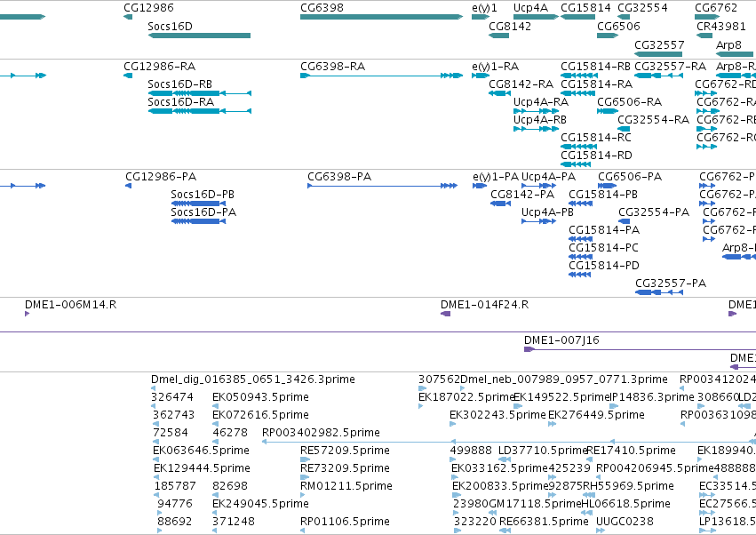Screen dimensions: 756x535
Task: Open the CG8142-PA protein label
Action: 522,195
